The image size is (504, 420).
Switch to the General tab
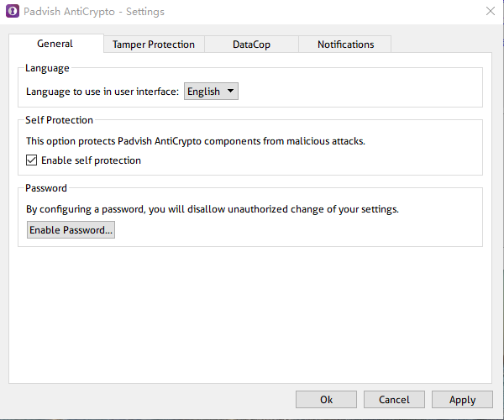pyautogui.click(x=55, y=44)
